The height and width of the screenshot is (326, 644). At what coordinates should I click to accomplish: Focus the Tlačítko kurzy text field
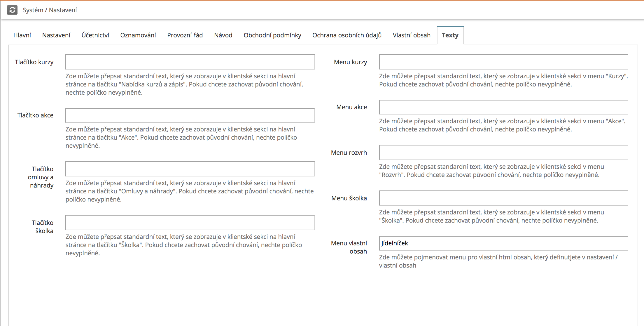(190, 62)
